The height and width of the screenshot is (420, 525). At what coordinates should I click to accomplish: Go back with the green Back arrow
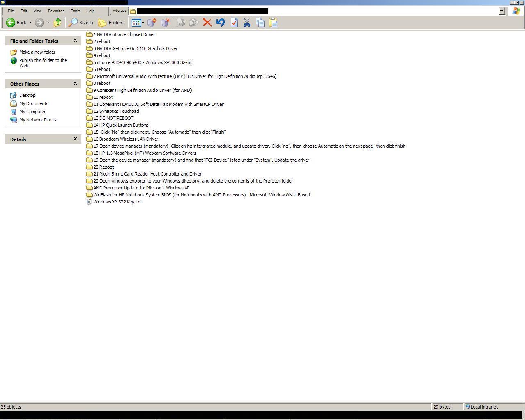[16, 23]
